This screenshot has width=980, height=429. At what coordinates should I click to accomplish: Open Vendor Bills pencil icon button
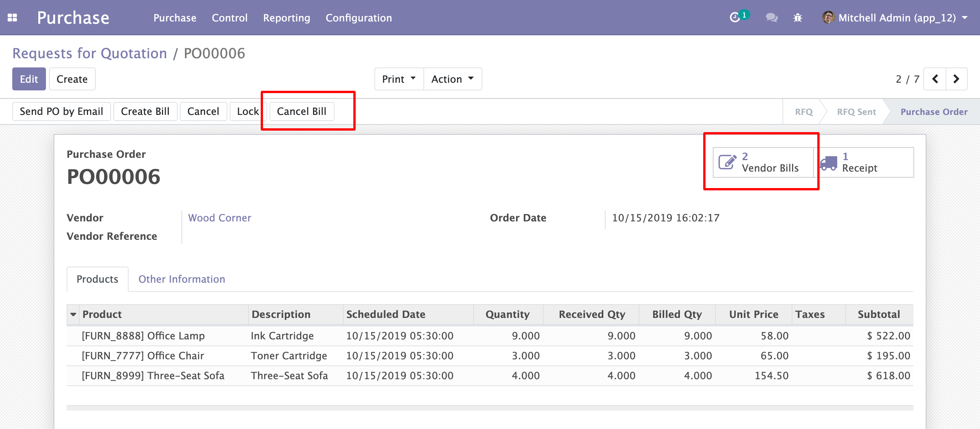[x=763, y=162]
